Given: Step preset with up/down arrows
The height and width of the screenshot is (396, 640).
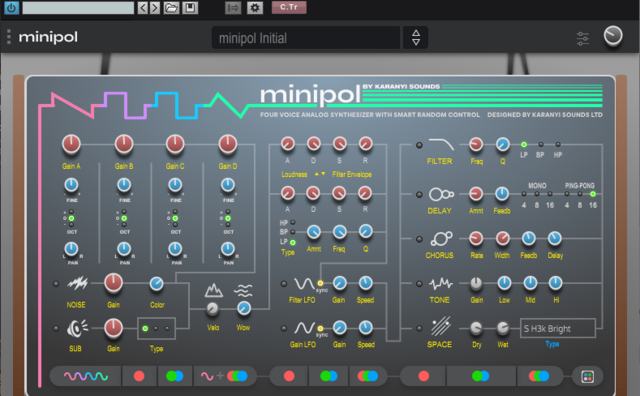Looking at the screenshot, I should [416, 38].
